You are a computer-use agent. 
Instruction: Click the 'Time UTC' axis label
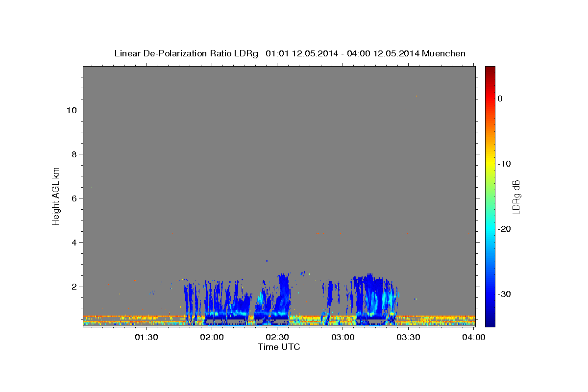pyautogui.click(x=279, y=347)
